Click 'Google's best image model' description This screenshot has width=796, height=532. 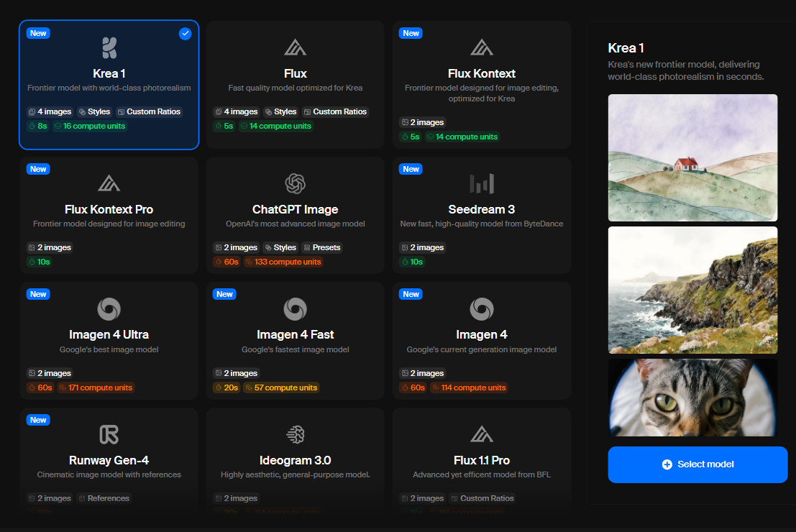[109, 349]
